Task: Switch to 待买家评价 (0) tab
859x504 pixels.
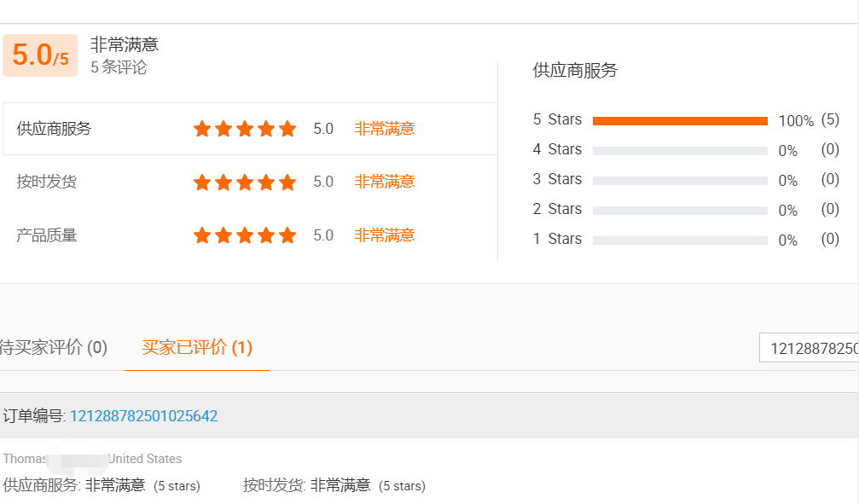Action: (54, 347)
